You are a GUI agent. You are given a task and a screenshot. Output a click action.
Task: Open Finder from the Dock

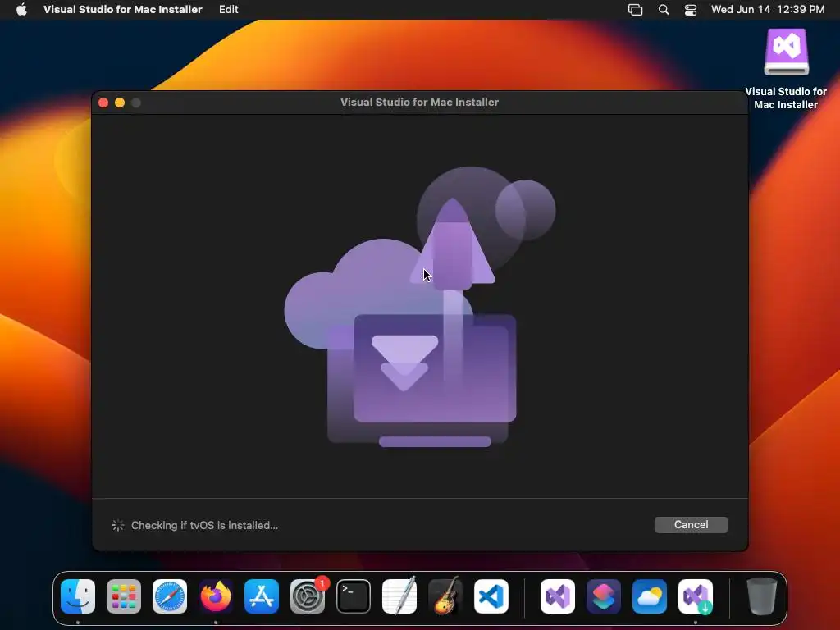coord(78,596)
